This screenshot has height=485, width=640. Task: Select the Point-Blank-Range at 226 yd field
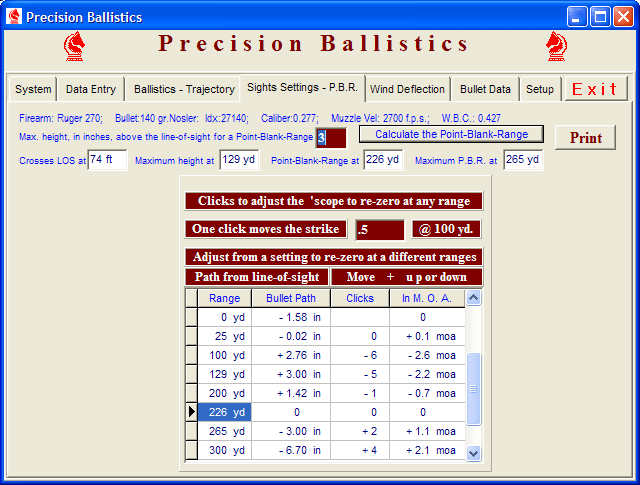pos(382,160)
